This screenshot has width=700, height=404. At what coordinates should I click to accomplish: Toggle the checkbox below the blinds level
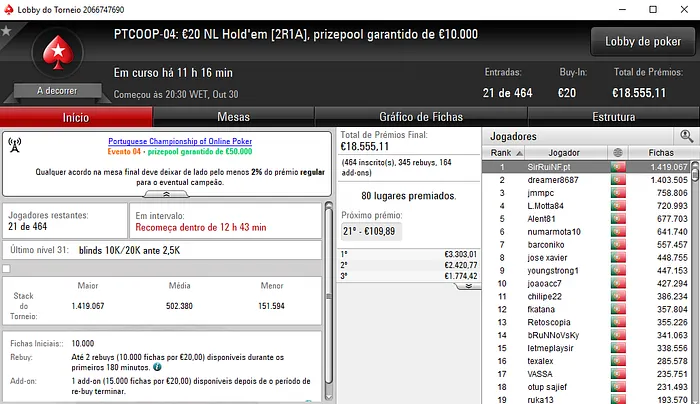coord(6,269)
